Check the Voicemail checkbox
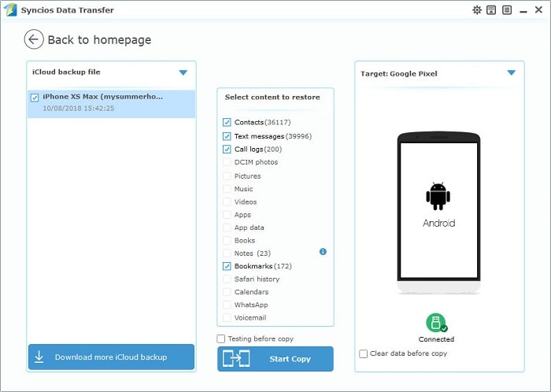Viewport: 551px width, 392px height. click(227, 318)
